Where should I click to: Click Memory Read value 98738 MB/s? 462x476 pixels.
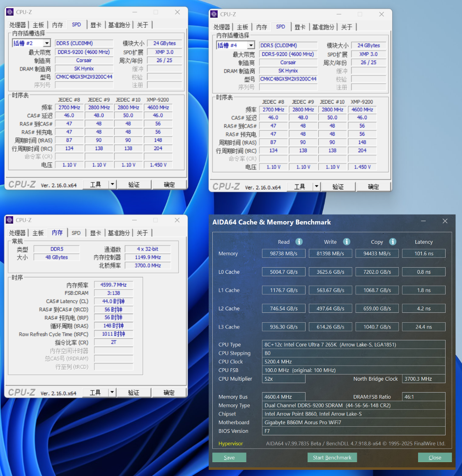[284, 253]
